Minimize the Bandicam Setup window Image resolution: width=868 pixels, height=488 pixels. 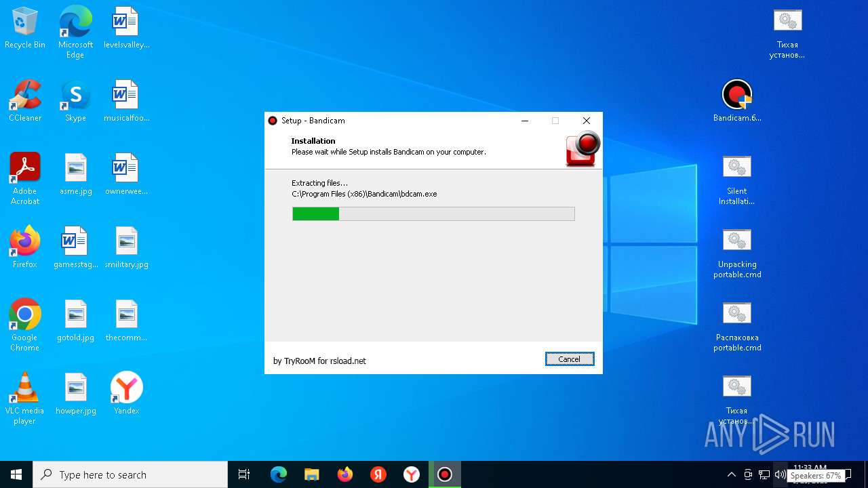pyautogui.click(x=524, y=121)
